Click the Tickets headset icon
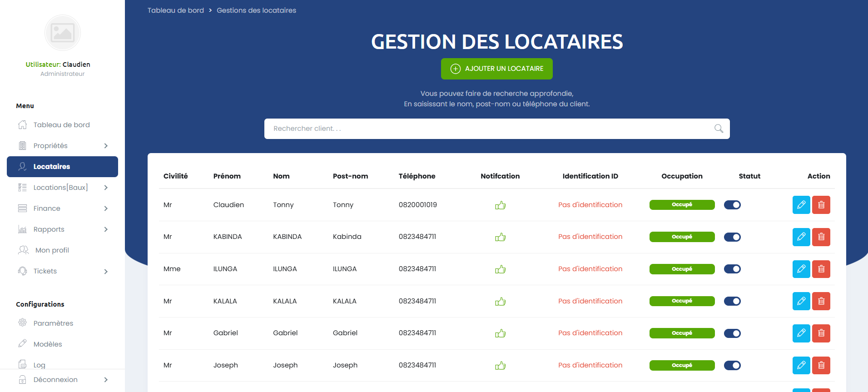Image resolution: width=868 pixels, height=392 pixels. pos(22,271)
